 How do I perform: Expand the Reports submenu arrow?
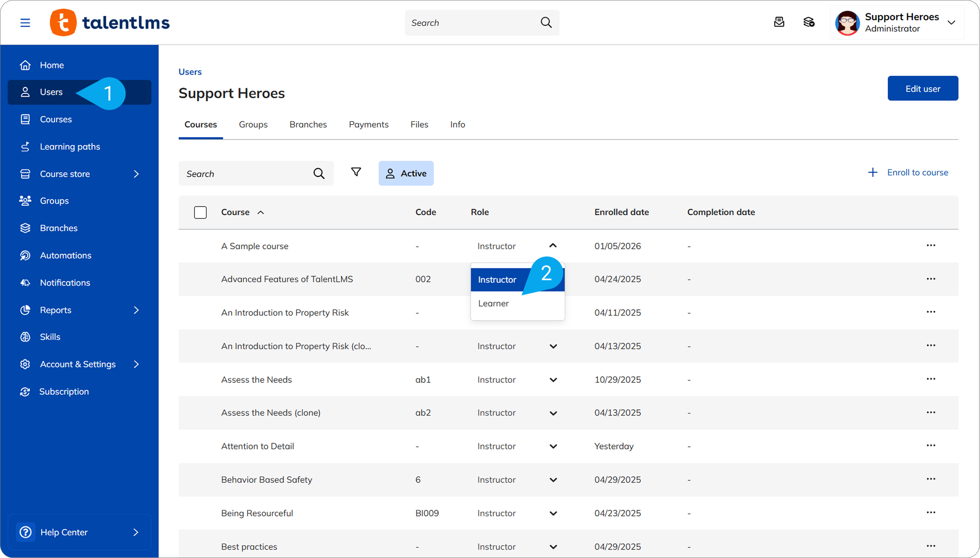coord(136,310)
